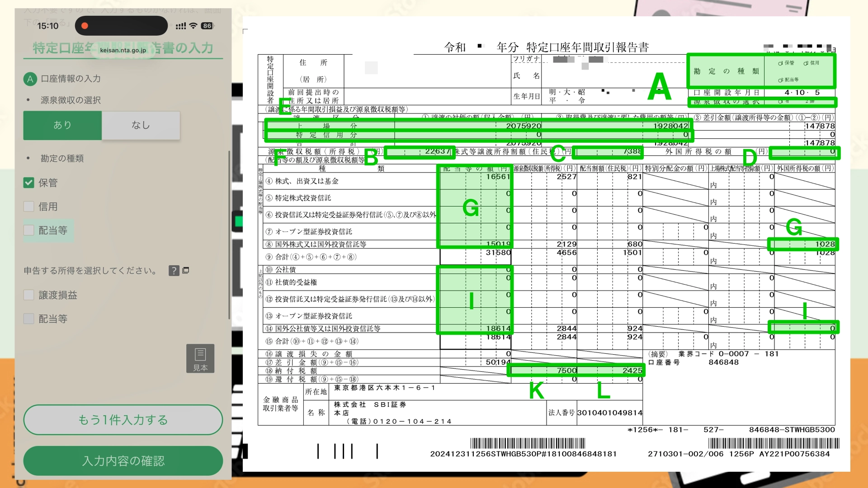Screen dimensions: 868x488
Task: Tap the cellular signal bars icon
Action: tap(181, 26)
